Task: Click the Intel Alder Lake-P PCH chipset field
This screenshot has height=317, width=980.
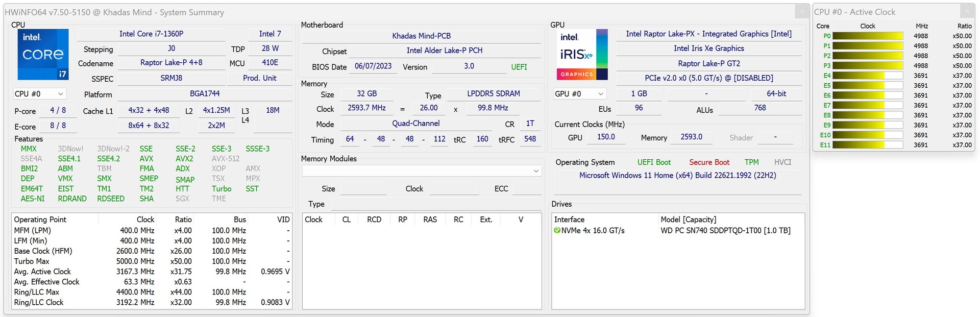Action: click(x=445, y=51)
